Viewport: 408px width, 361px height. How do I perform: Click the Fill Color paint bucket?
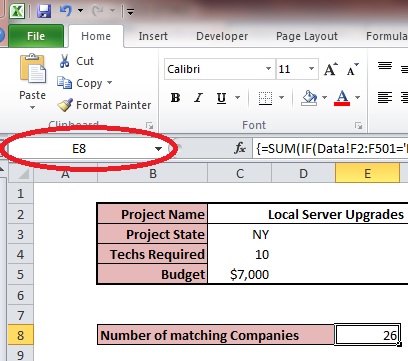pos(309,98)
